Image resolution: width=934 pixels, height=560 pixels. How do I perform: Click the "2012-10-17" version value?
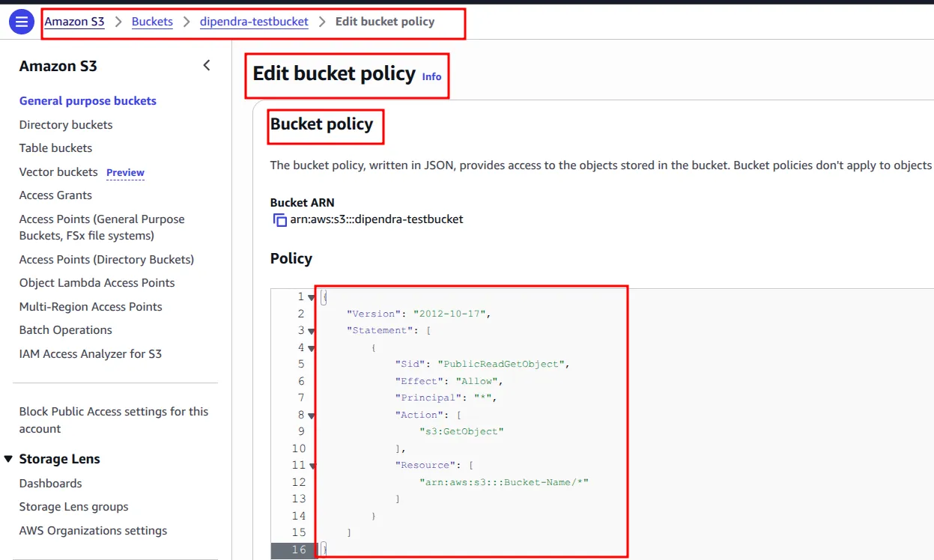(x=450, y=314)
